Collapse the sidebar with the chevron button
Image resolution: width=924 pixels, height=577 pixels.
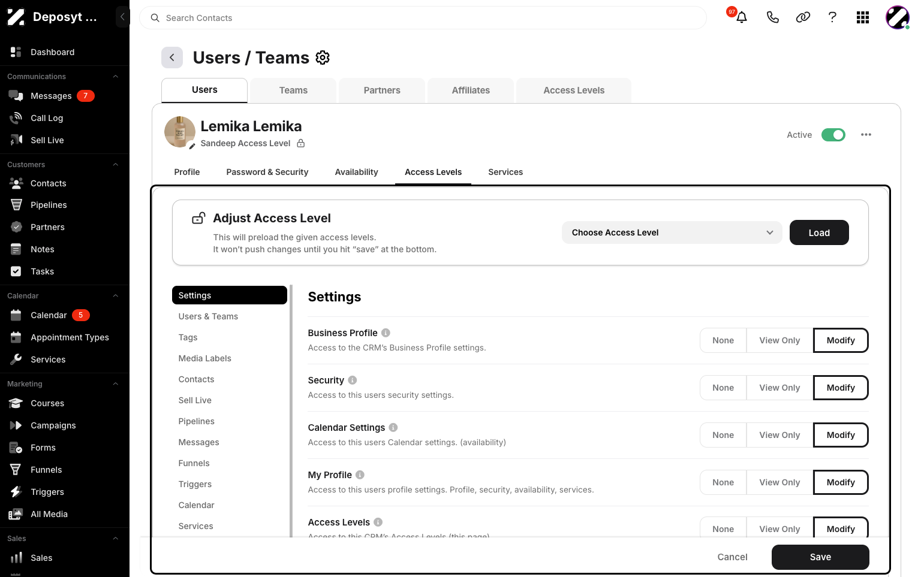point(122,17)
